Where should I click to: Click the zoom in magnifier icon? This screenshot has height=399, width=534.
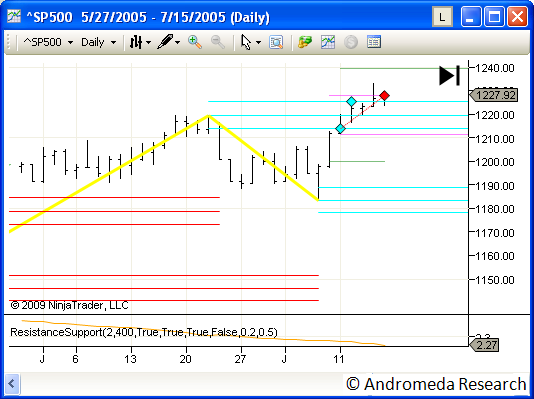195,42
